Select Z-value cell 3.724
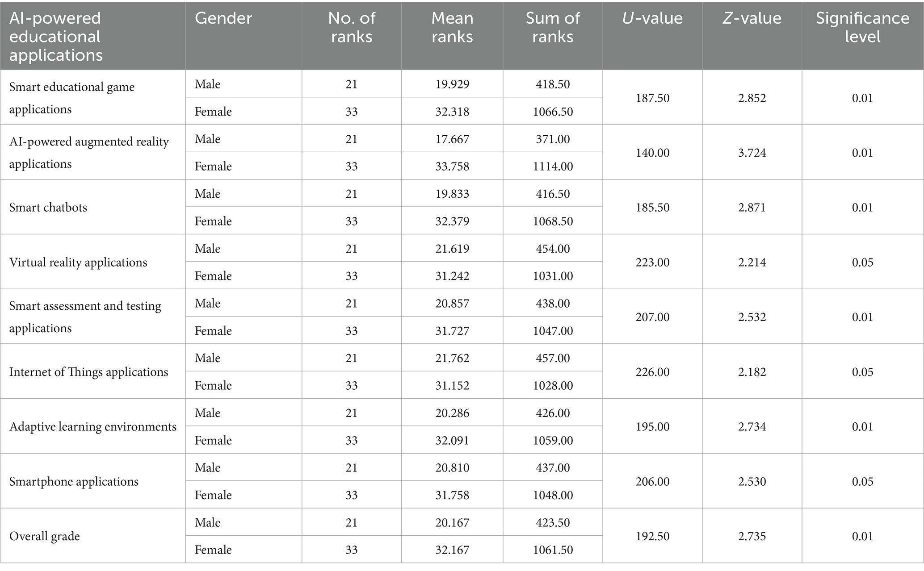 tap(752, 153)
